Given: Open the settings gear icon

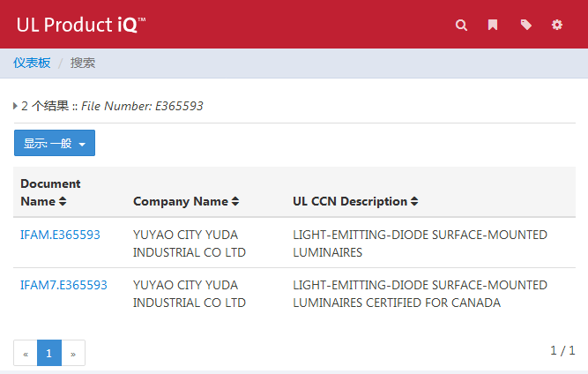Looking at the screenshot, I should click(557, 25).
